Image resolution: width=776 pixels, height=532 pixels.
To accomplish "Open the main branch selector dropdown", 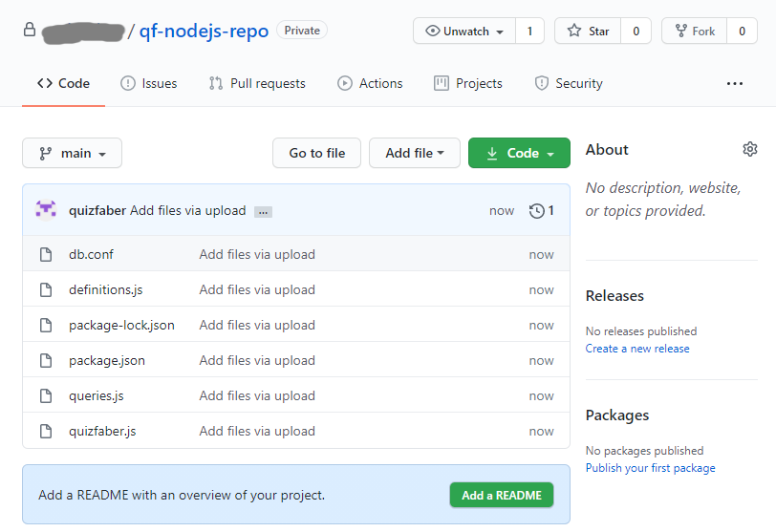I will (x=73, y=153).
